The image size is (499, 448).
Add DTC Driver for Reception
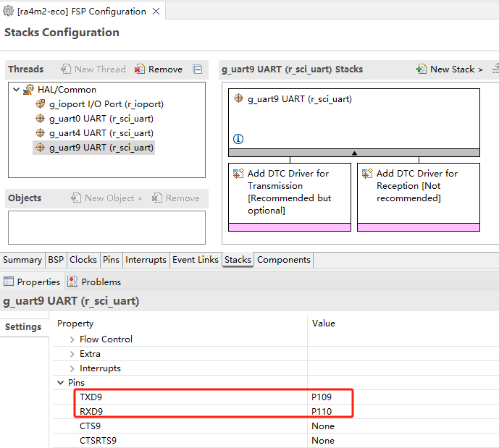419,197
